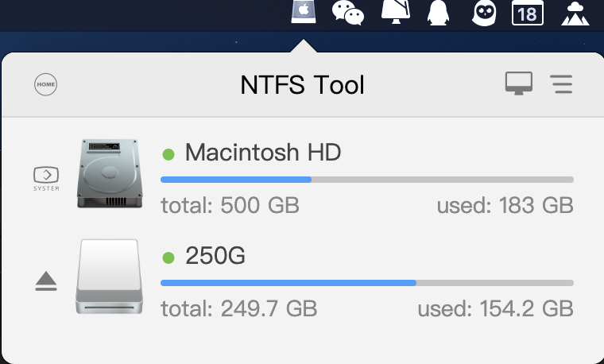Image resolution: width=604 pixels, height=364 pixels.
Task: Open QQ penguin menu bar icon
Action: [437, 13]
